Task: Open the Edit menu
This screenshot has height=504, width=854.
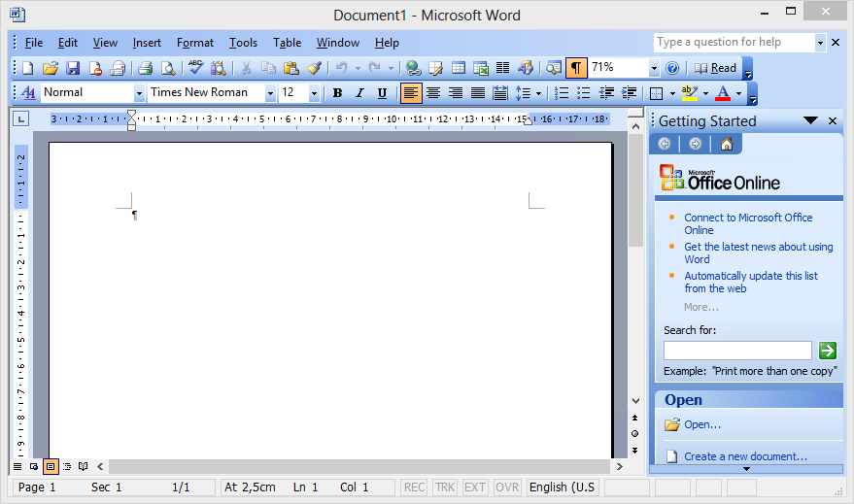Action: pos(68,43)
